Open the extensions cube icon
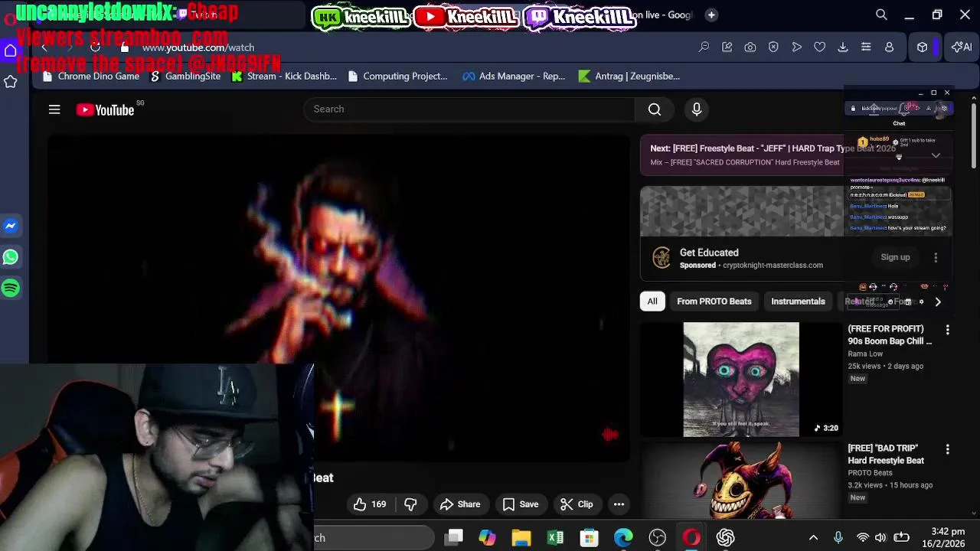 [x=923, y=47]
